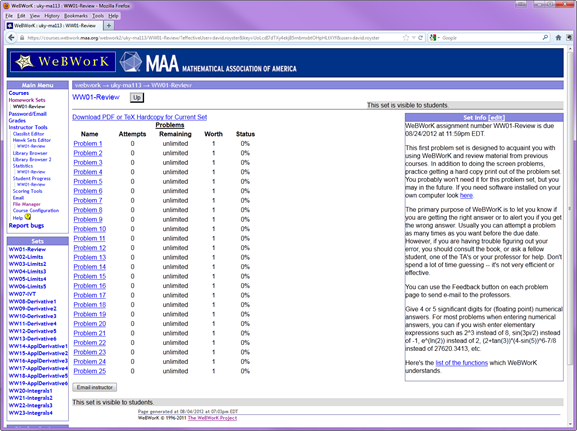Image resolution: width=577 pixels, height=431 pixels.
Task: Select WW08-Derivative1 in Sets list
Action: coord(32,301)
